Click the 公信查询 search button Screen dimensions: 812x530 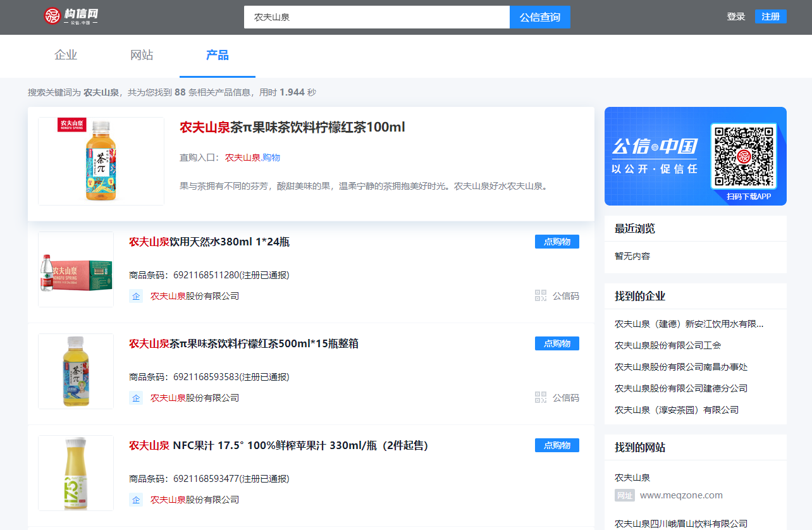(x=540, y=17)
